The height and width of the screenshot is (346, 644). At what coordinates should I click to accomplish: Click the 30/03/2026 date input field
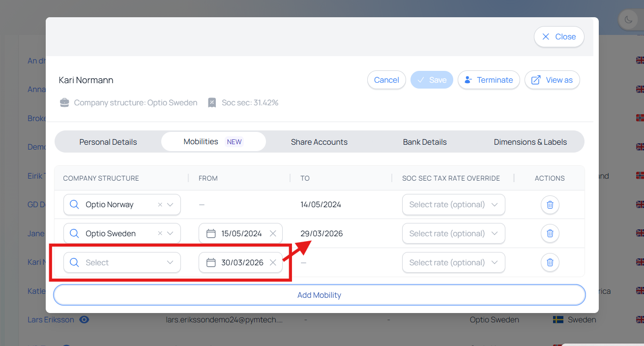pyautogui.click(x=242, y=263)
